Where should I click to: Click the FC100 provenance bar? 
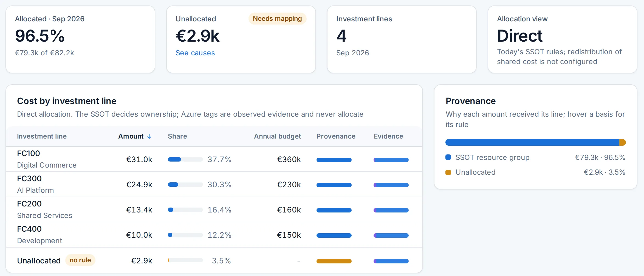point(334,160)
